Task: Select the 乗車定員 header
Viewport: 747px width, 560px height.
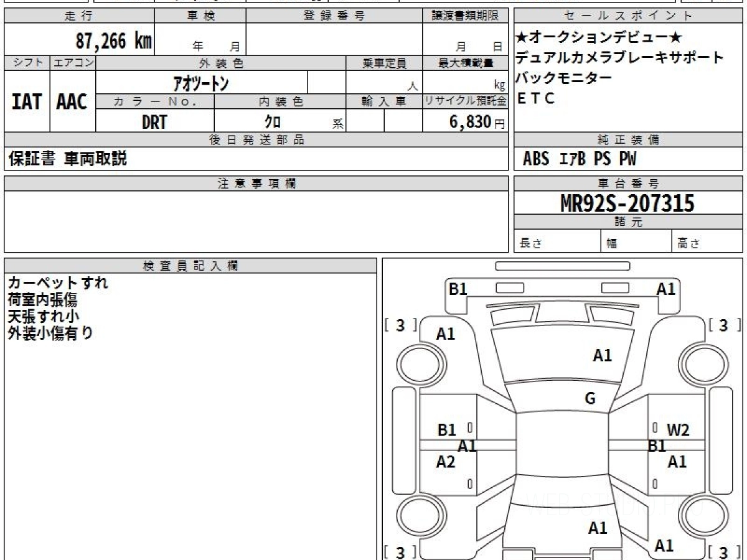Action: [x=384, y=63]
